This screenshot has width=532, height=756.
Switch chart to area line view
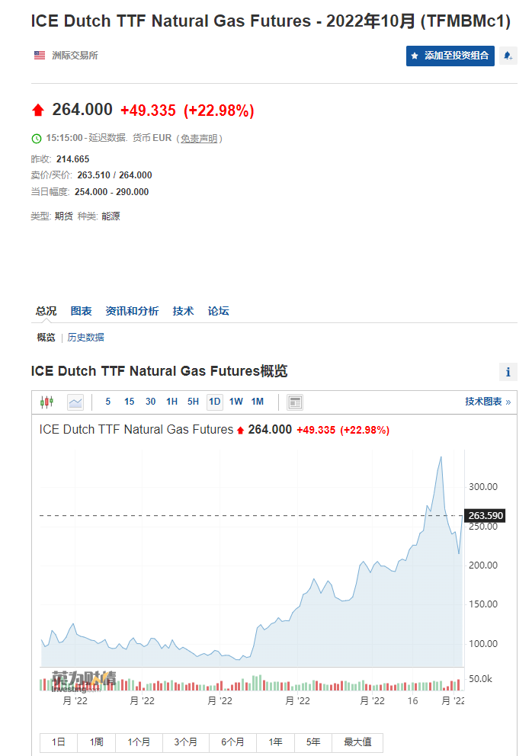pyautogui.click(x=75, y=402)
